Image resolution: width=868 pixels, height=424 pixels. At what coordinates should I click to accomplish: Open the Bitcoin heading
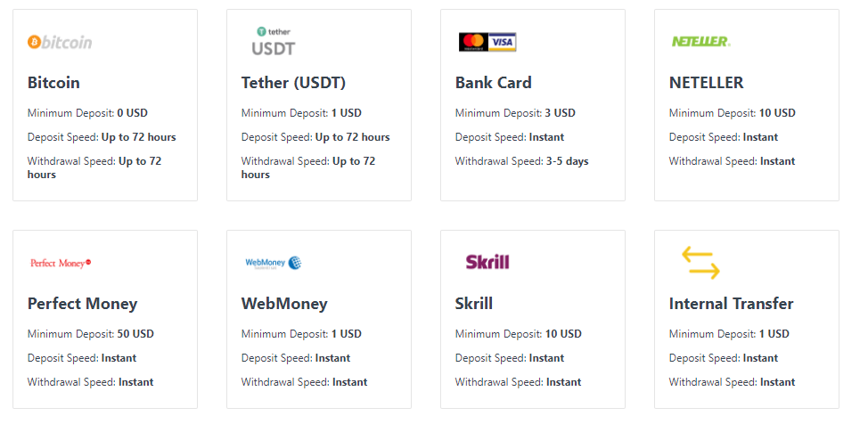pyautogui.click(x=53, y=83)
